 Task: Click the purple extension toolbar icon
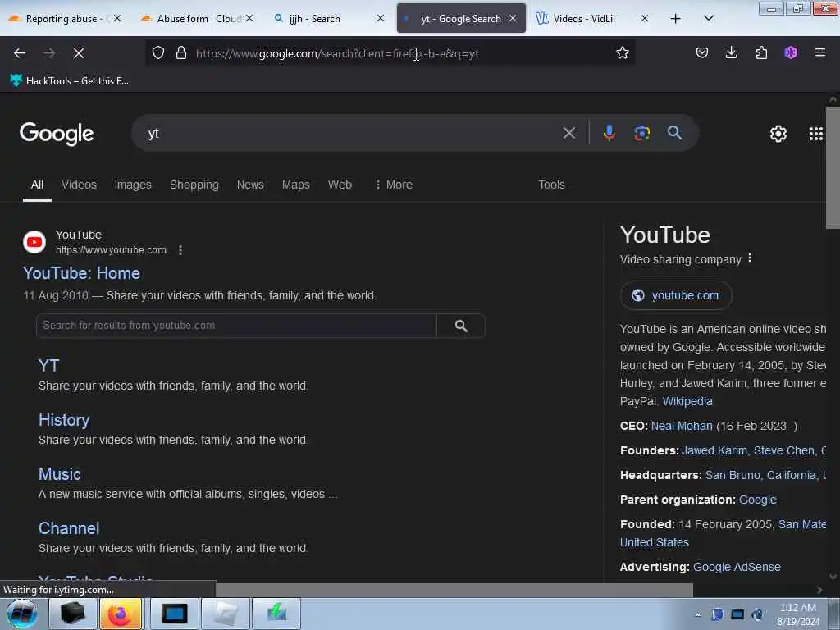(791, 52)
